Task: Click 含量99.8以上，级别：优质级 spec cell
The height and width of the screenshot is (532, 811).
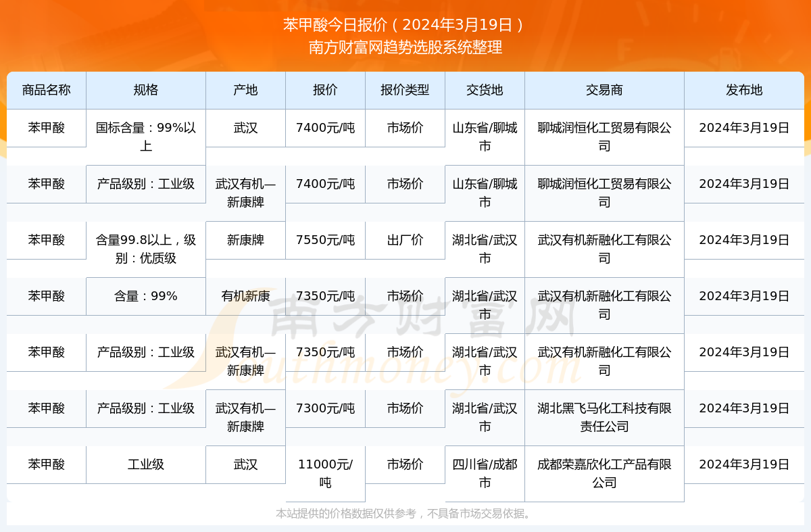Action: [x=146, y=249]
